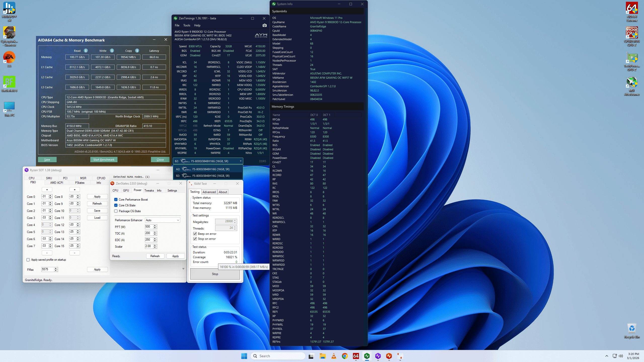644x362 pixels.
Task: Stop the running RAM Test
Action: [x=215, y=274]
